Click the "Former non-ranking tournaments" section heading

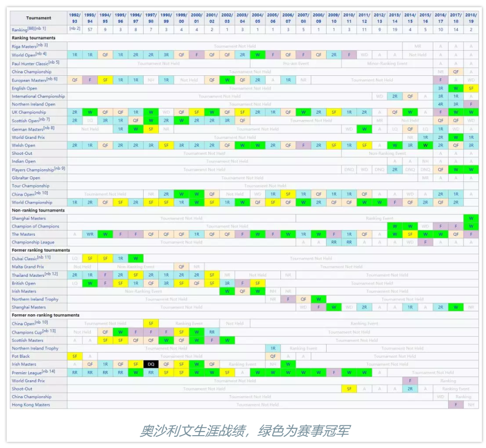click(x=46, y=315)
